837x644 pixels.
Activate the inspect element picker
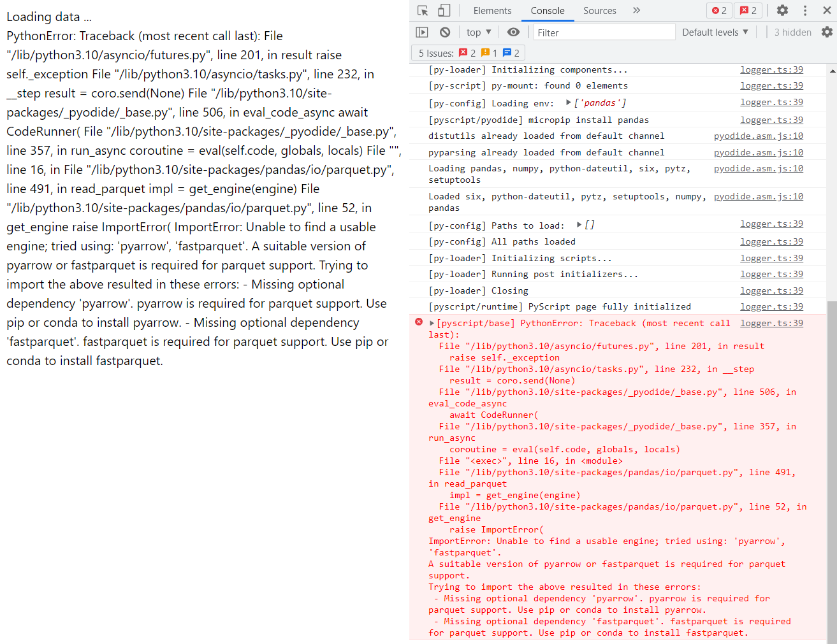[423, 11]
